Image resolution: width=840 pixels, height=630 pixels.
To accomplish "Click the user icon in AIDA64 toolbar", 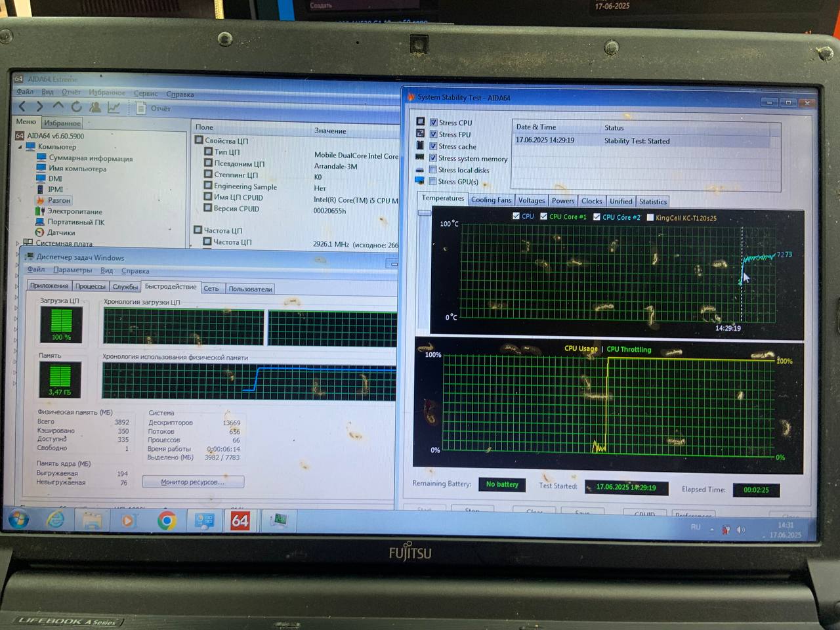I will (x=95, y=107).
